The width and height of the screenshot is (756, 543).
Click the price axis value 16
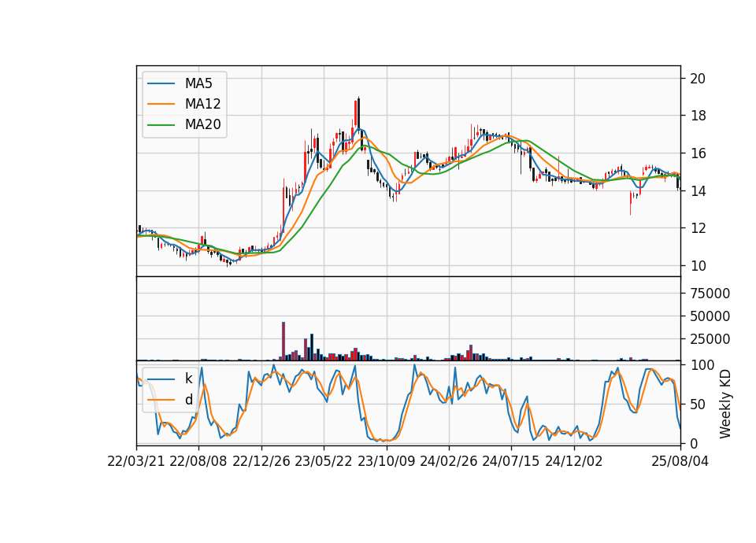coord(698,153)
